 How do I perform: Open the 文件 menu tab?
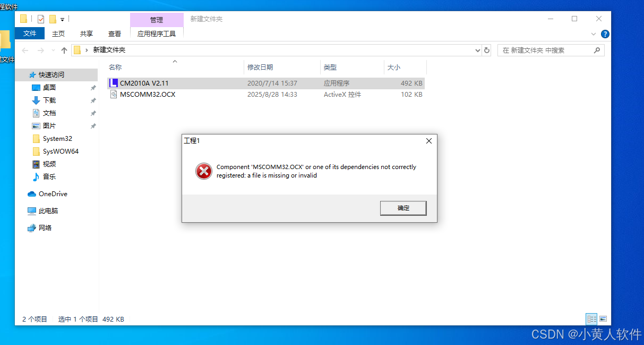click(x=30, y=33)
